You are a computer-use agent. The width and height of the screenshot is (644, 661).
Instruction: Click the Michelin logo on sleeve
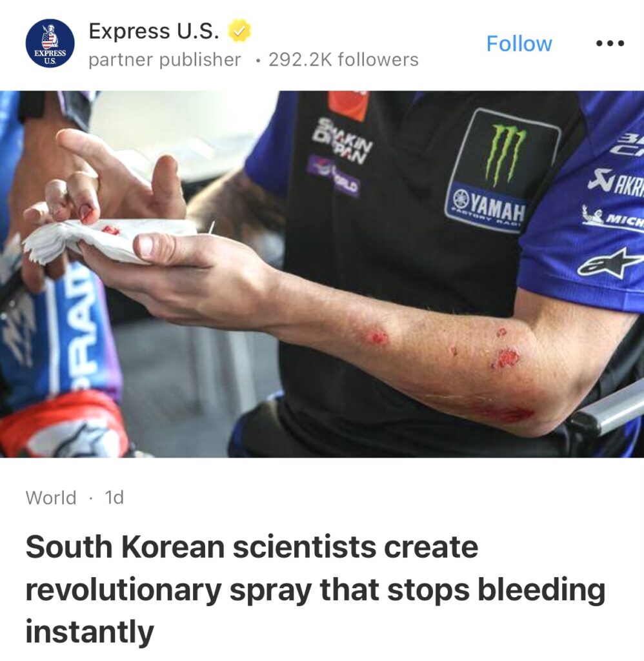tap(613, 216)
